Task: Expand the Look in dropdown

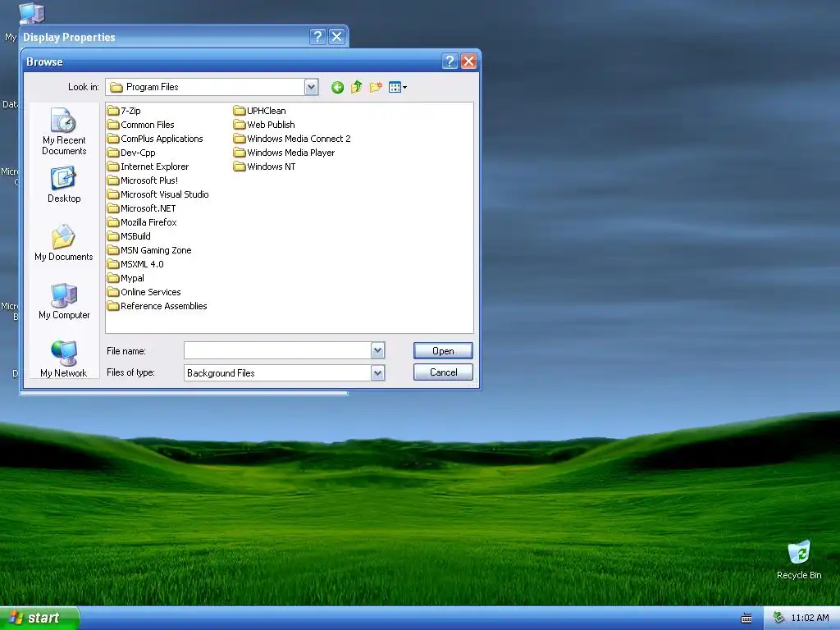Action: click(311, 87)
